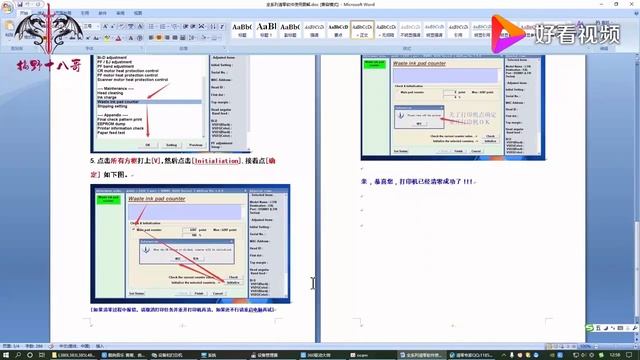Toggle distributed alignment
640x360 pixels.
pos(182,38)
